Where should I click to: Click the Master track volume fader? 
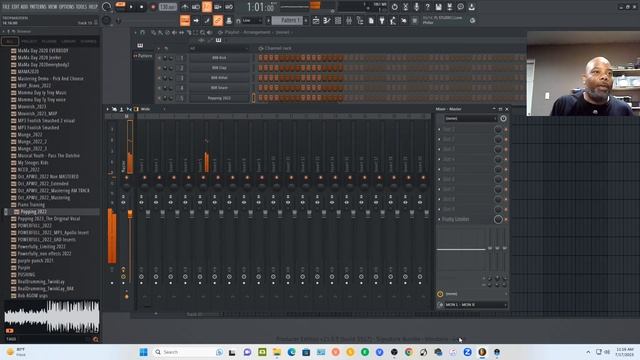click(x=130, y=213)
